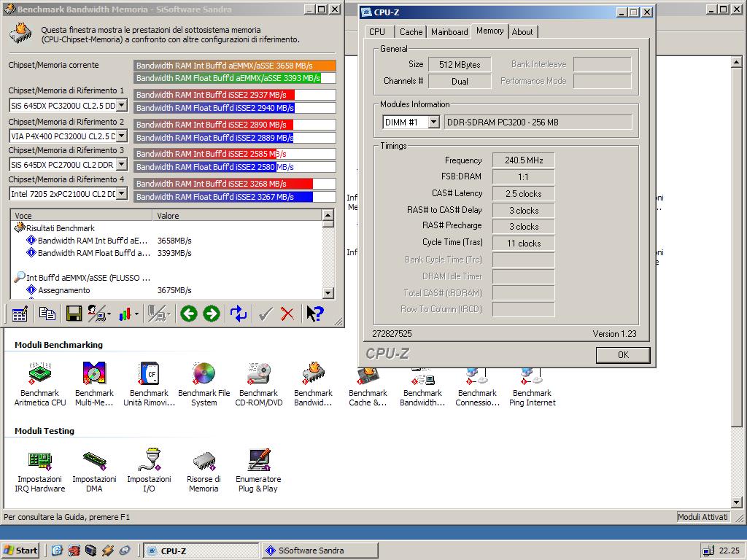Open Riferimento 4 dropdown showing Intel 7205
Viewport: 747px width, 560px height.
(122, 193)
